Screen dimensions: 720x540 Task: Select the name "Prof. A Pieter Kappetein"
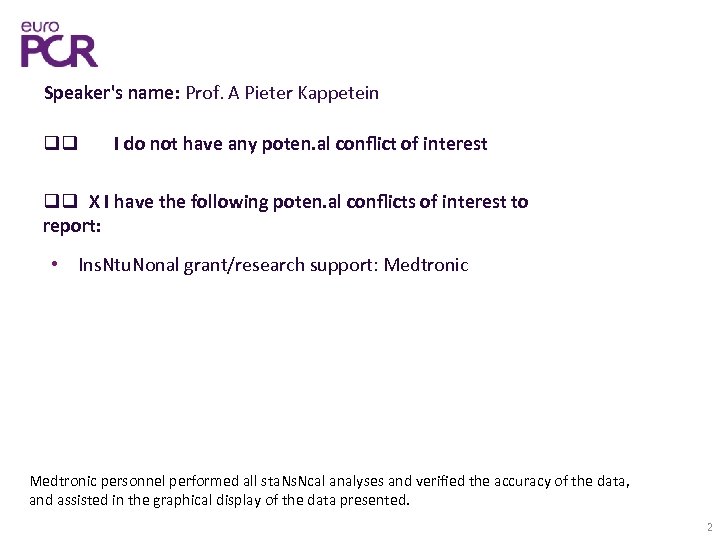point(282,93)
